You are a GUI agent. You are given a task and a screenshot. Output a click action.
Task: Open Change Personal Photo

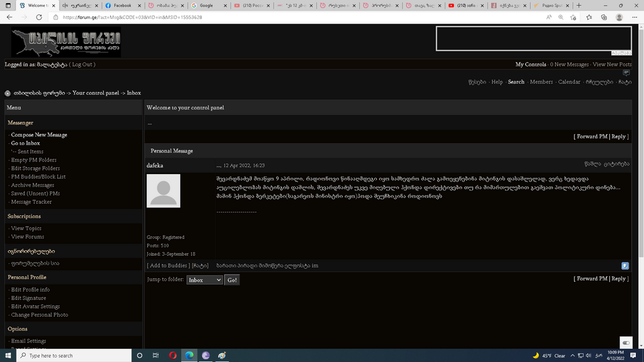pos(40,315)
